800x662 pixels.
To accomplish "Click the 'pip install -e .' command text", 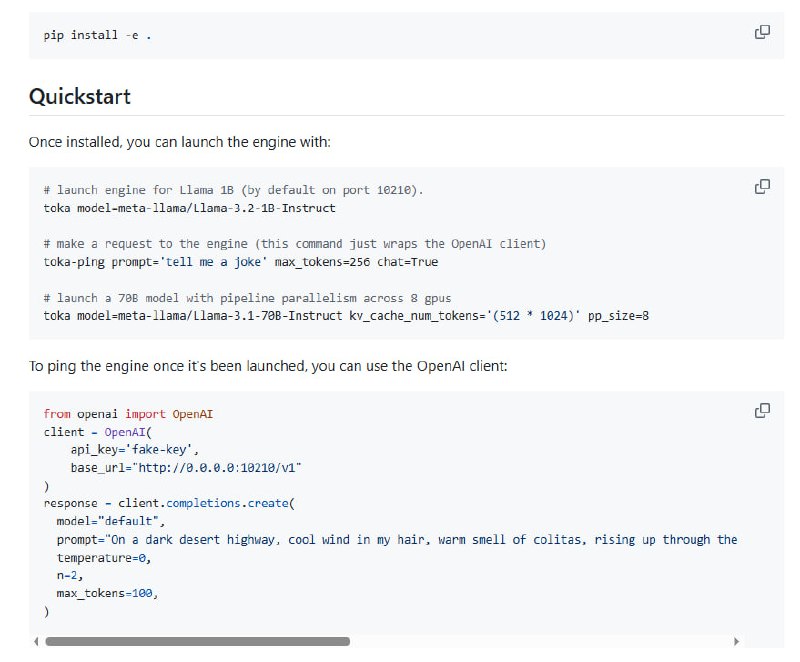I will (97, 35).
